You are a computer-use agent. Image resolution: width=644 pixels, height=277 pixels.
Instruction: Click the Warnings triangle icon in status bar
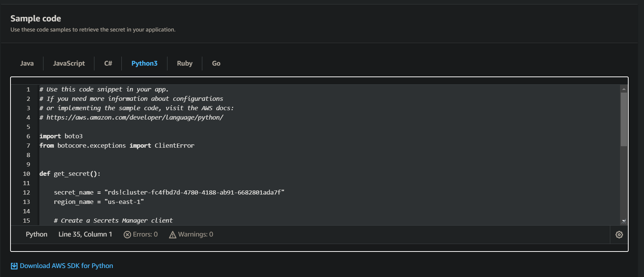coord(173,235)
